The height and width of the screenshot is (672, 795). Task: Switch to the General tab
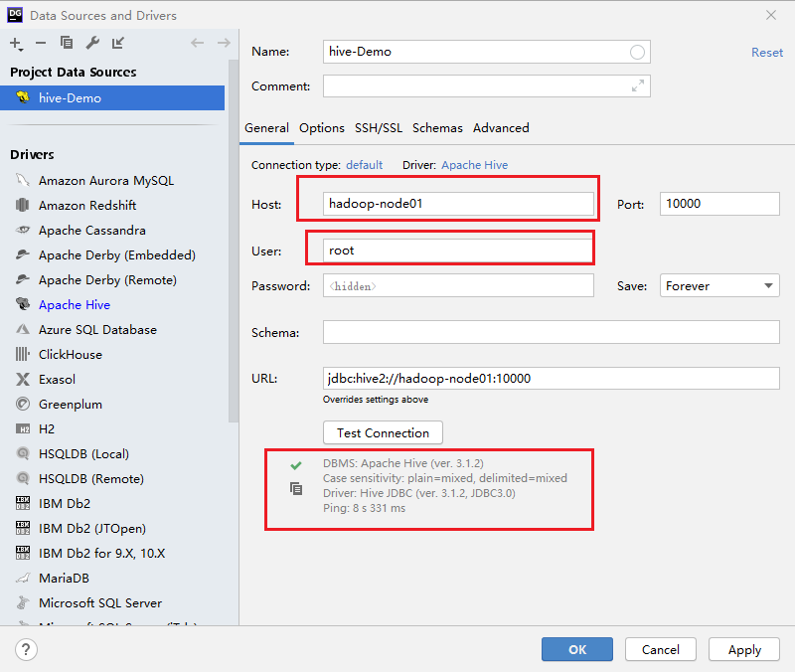(266, 128)
